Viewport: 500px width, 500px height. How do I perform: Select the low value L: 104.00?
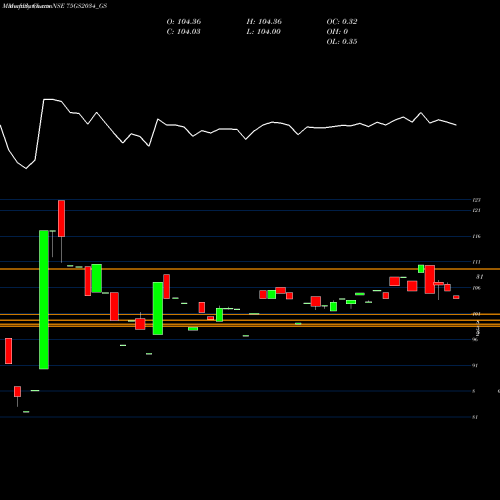pyautogui.click(x=264, y=32)
